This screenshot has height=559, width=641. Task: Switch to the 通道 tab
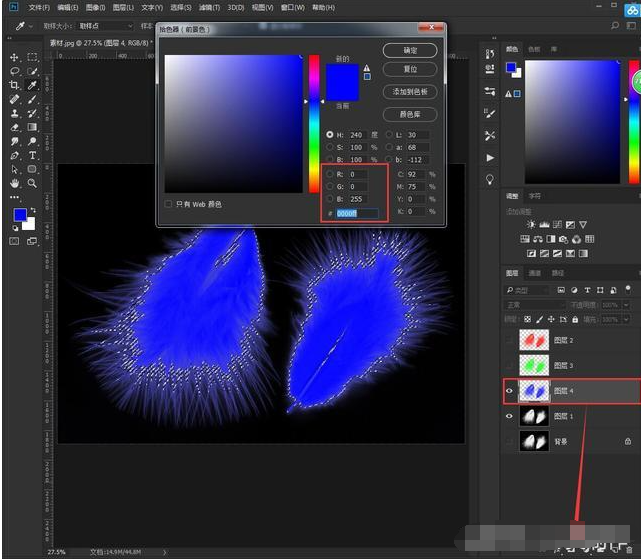[535, 272]
